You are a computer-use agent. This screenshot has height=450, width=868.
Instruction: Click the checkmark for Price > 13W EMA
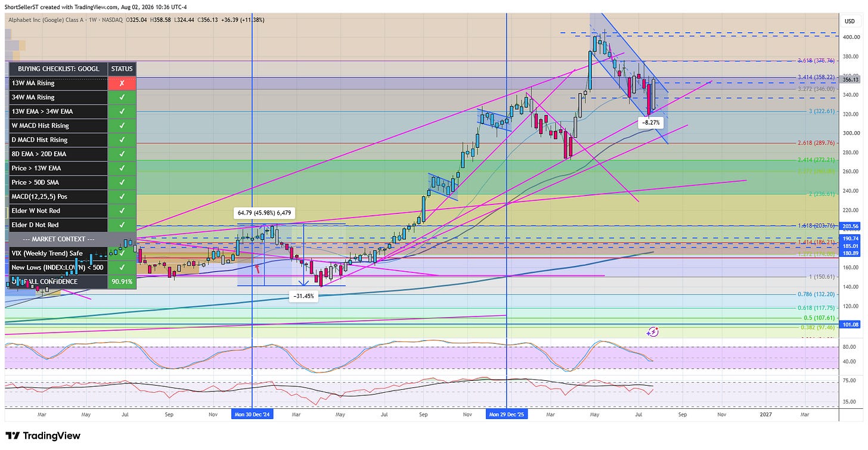click(x=122, y=168)
